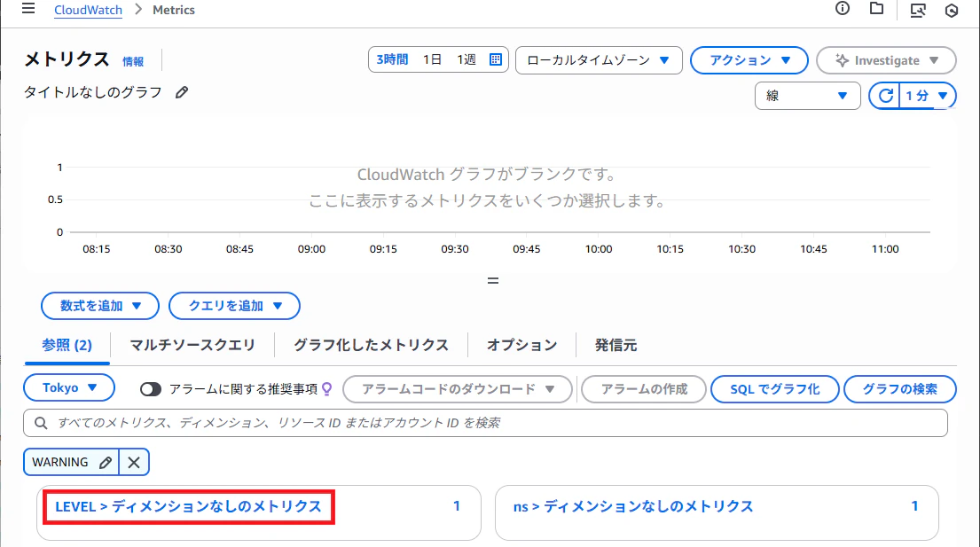Click the Metrics breadcrumb text
This screenshot has width=980, height=547.
pos(174,10)
